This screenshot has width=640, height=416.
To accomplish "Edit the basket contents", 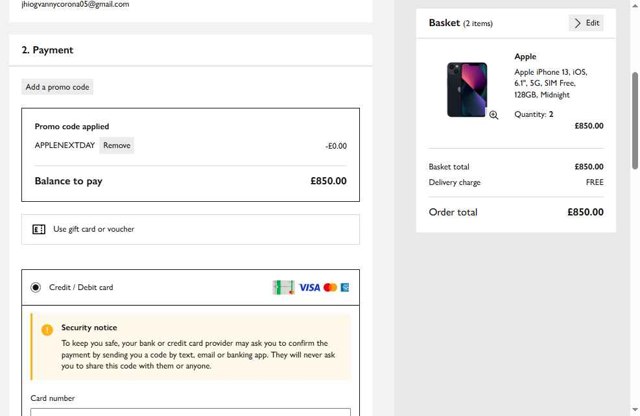I will coord(587,23).
